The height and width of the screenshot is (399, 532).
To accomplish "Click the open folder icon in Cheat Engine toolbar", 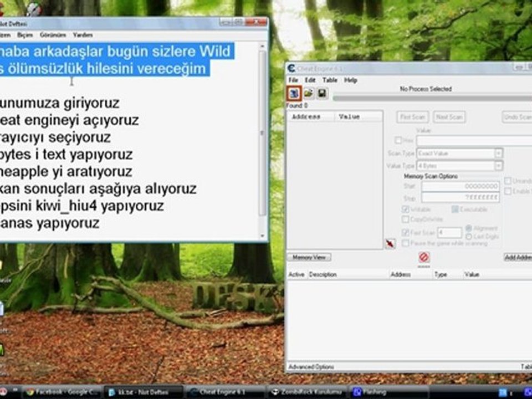I will point(309,93).
